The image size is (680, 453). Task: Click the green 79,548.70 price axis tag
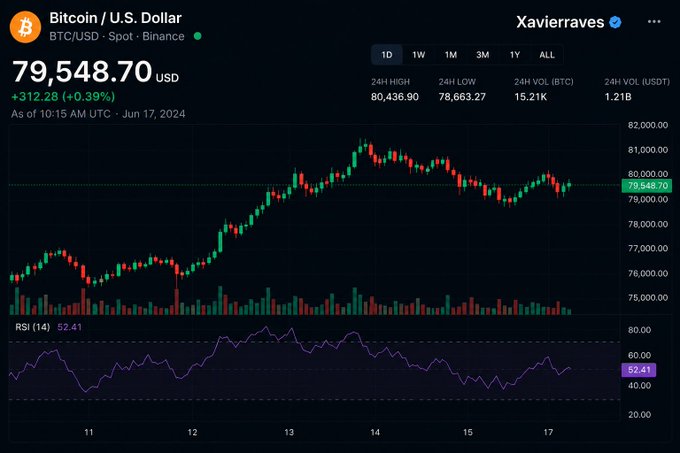click(647, 186)
